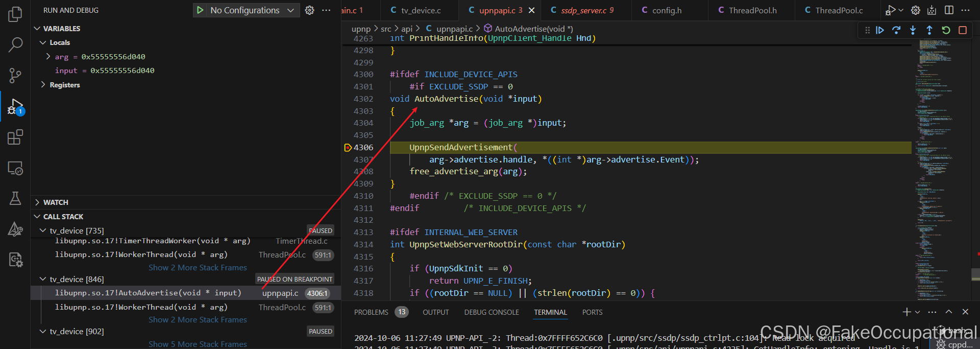This screenshot has width=980, height=349.
Task: Open terminal panel more actions ellipsis
Action: point(932,312)
